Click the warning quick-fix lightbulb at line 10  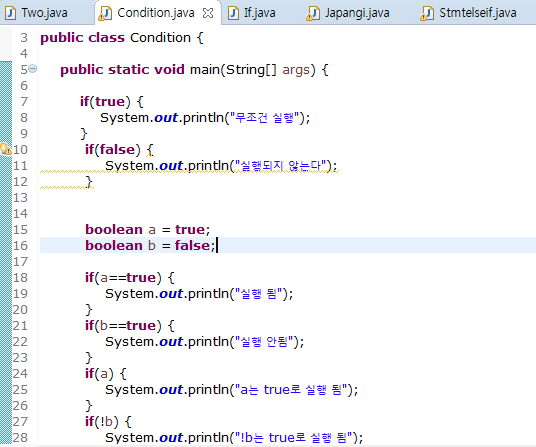pos(5,149)
